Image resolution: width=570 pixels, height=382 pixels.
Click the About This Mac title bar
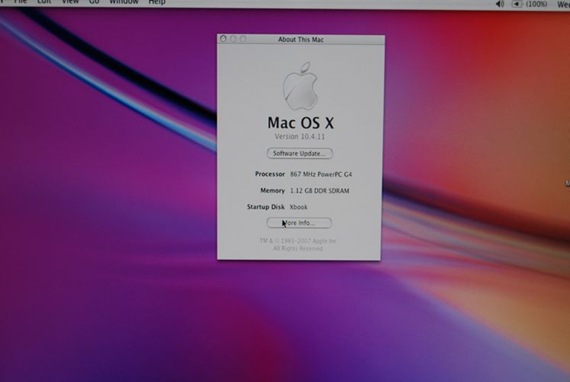click(x=301, y=39)
